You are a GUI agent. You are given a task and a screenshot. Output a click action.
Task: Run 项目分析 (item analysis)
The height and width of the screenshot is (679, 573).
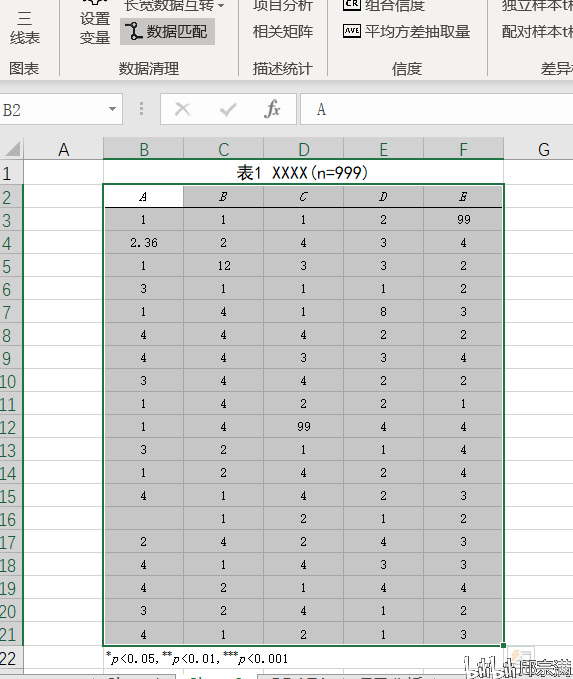pyautogui.click(x=283, y=6)
